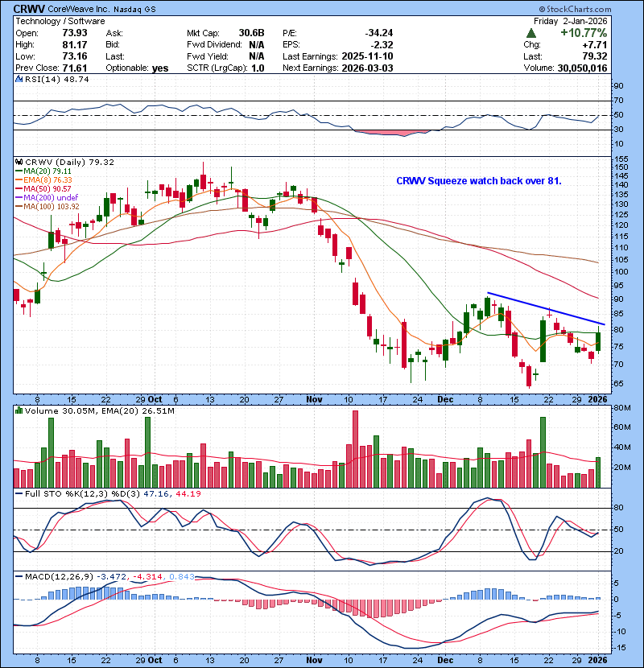Image resolution: width=644 pixels, height=668 pixels.
Task: Click the Volume bar chart icon
Action: [19, 410]
